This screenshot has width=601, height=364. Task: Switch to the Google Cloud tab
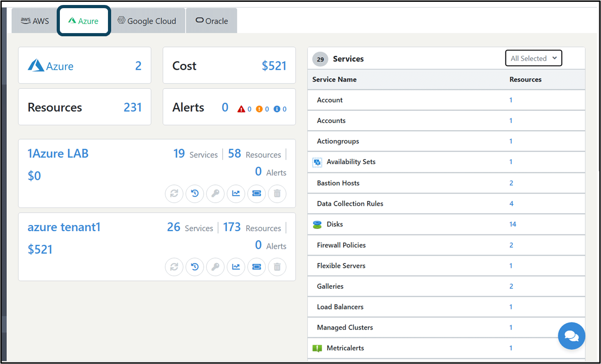click(147, 21)
